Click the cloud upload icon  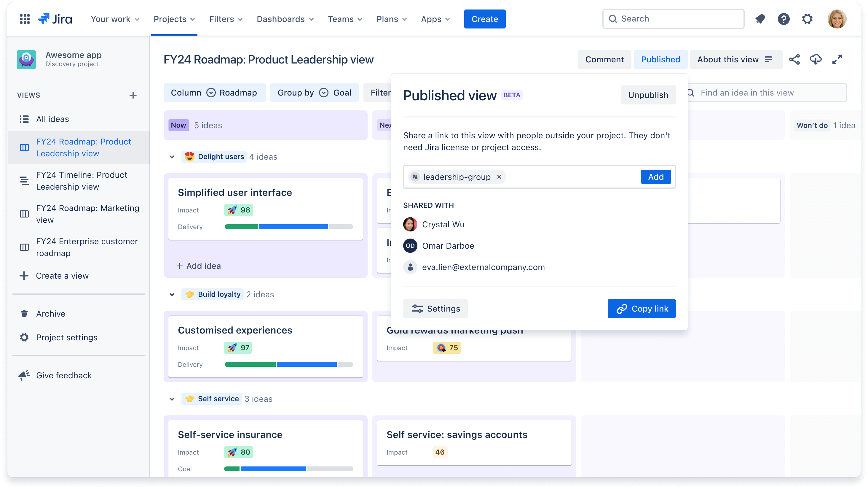pos(816,58)
